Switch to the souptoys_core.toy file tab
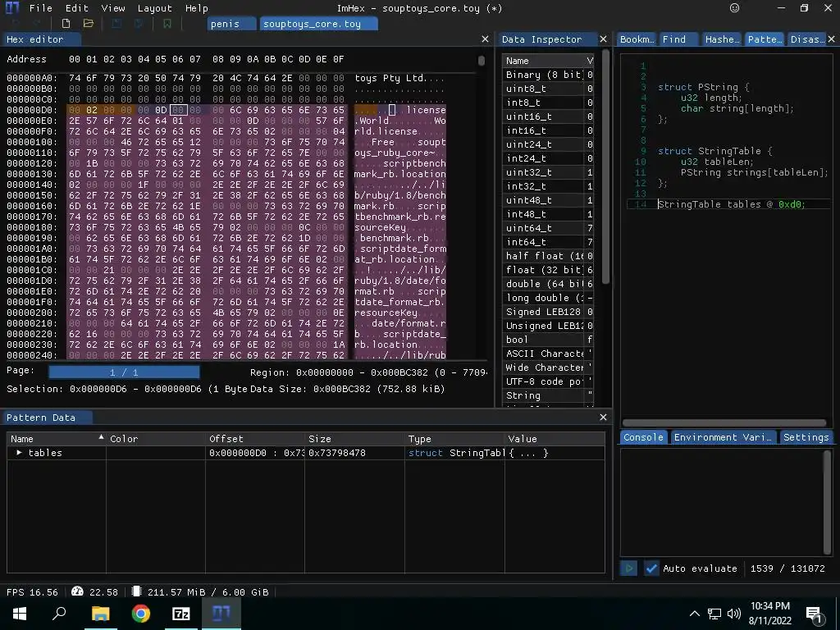The image size is (840, 630). click(x=318, y=24)
